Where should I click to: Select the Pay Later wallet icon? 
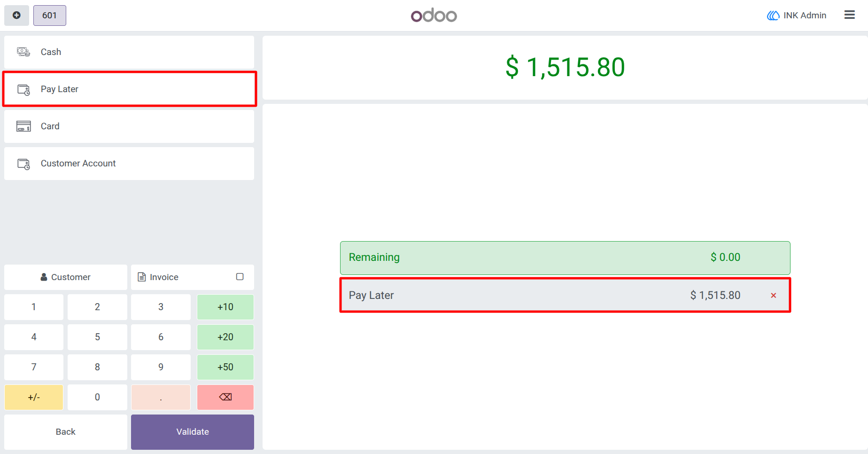(23, 89)
